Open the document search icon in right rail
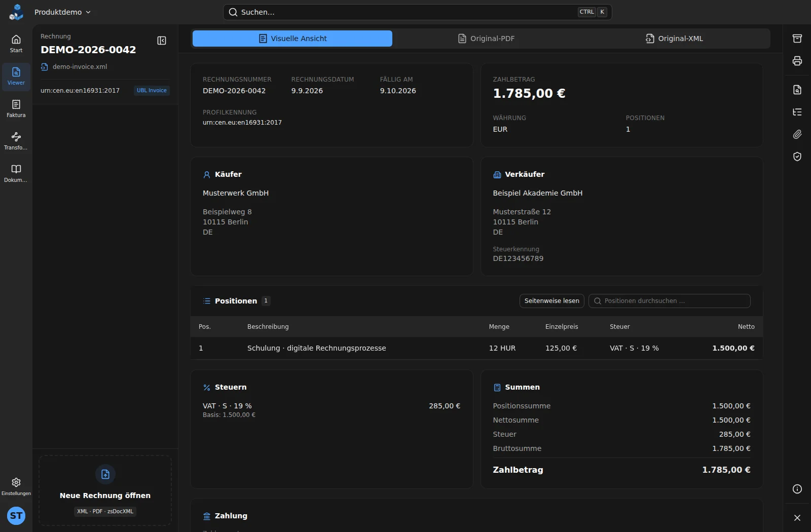 click(797, 90)
